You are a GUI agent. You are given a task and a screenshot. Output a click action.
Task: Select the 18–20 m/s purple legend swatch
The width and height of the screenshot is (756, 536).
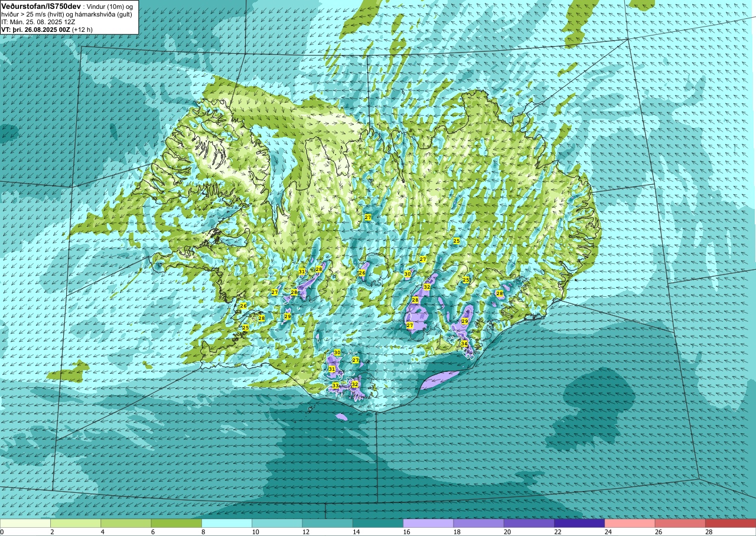(478, 523)
